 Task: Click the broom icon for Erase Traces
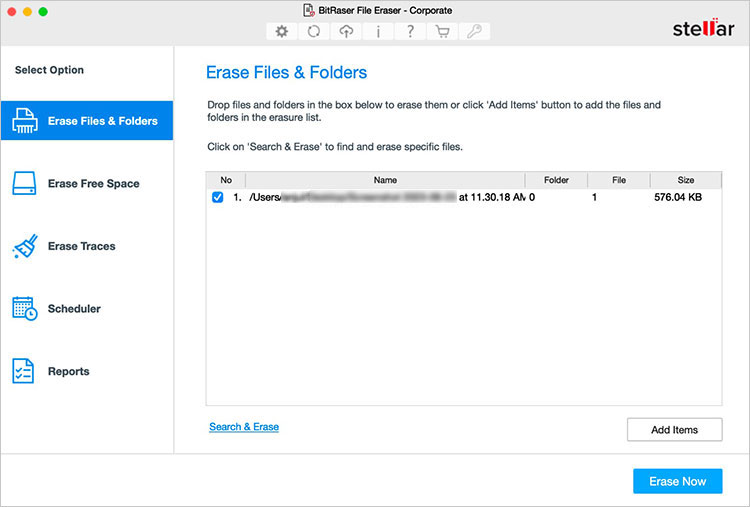(25, 246)
